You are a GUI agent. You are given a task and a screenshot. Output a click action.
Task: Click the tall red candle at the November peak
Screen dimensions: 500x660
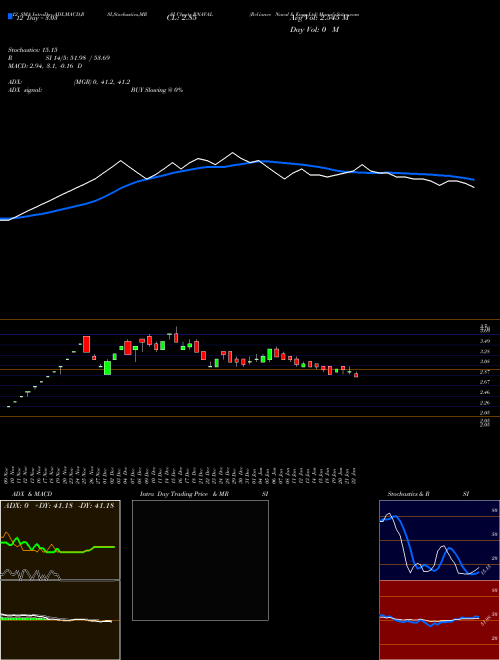[x=87, y=344]
